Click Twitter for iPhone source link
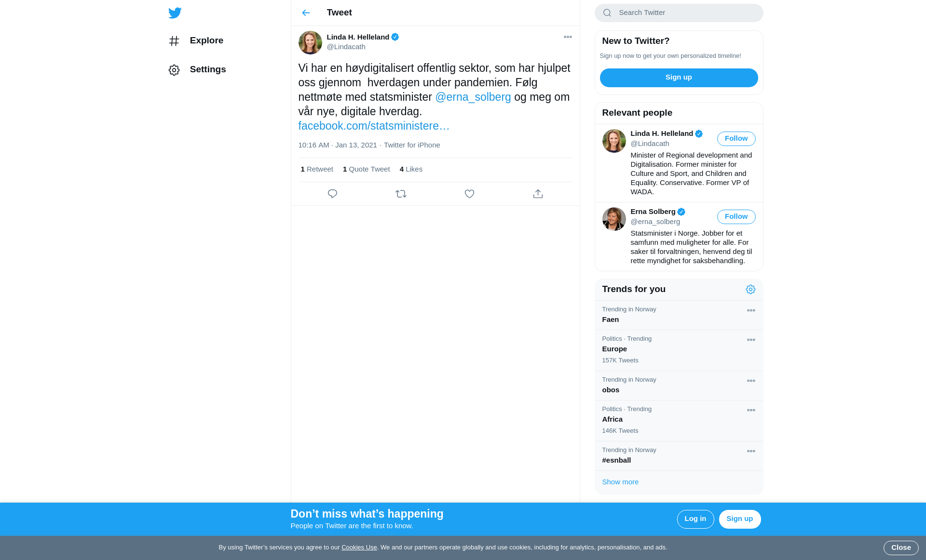Image resolution: width=926 pixels, height=560 pixels. (412, 145)
